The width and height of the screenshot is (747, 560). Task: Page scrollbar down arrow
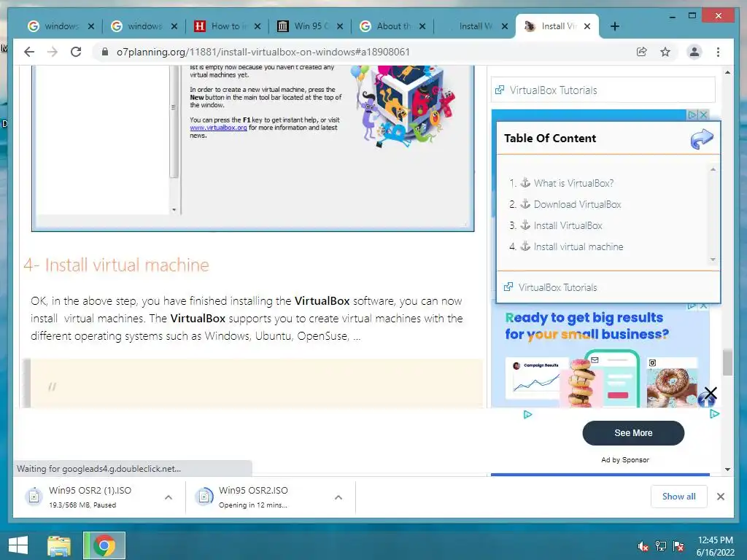(727, 470)
